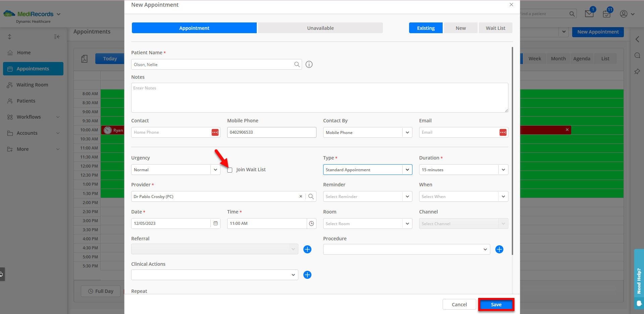Click the pin icon on right edge
The width and height of the screenshot is (644, 314).
tap(637, 71)
